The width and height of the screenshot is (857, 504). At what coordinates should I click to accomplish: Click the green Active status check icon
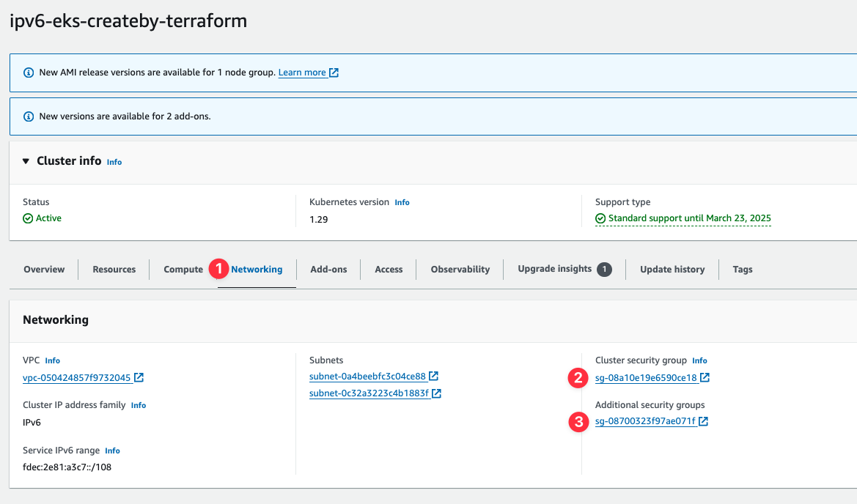click(x=28, y=218)
